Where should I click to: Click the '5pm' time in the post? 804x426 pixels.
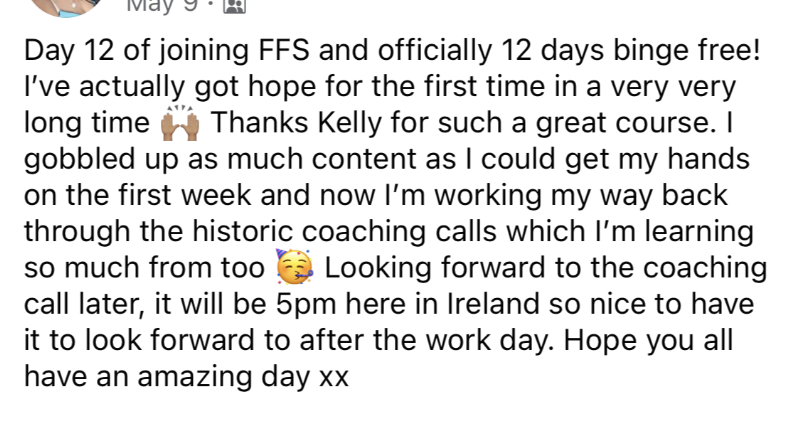click(306, 305)
